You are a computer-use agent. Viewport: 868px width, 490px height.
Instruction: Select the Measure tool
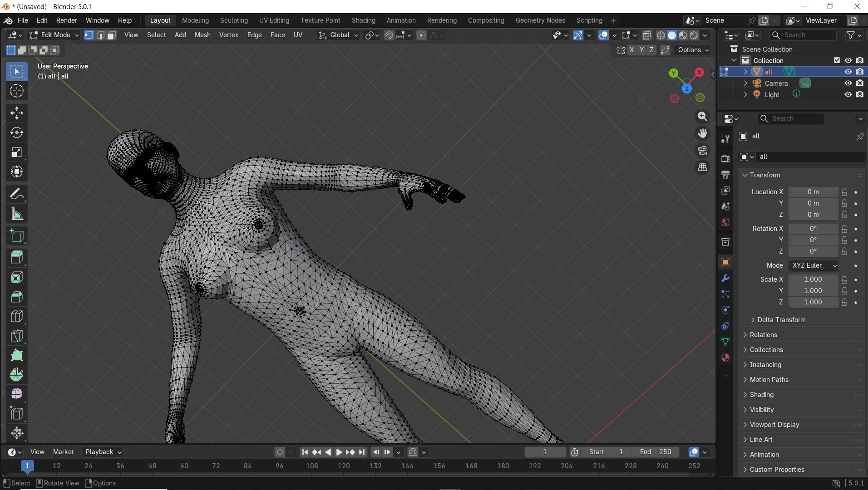click(x=17, y=214)
